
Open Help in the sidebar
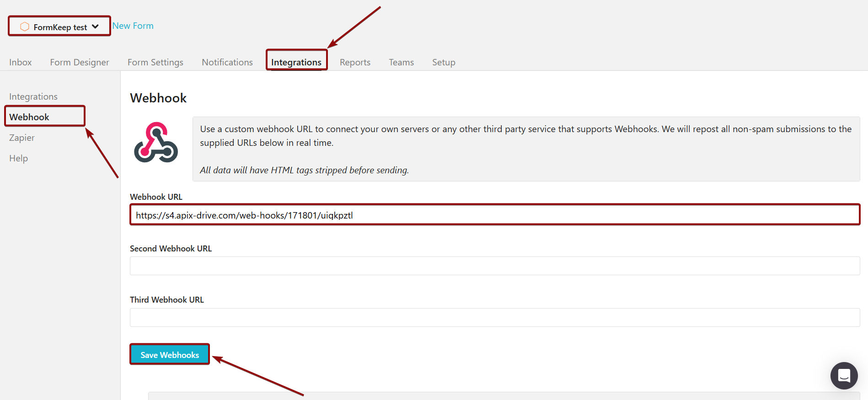19,158
